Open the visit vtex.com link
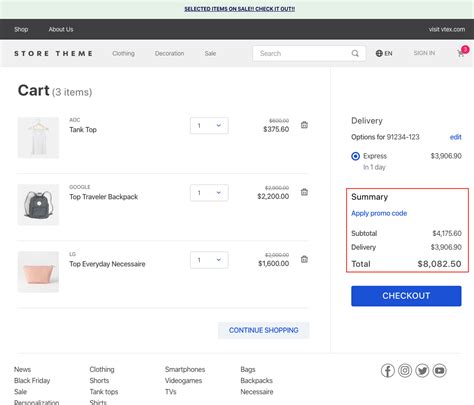The width and height of the screenshot is (474, 405). pyautogui.click(x=447, y=29)
